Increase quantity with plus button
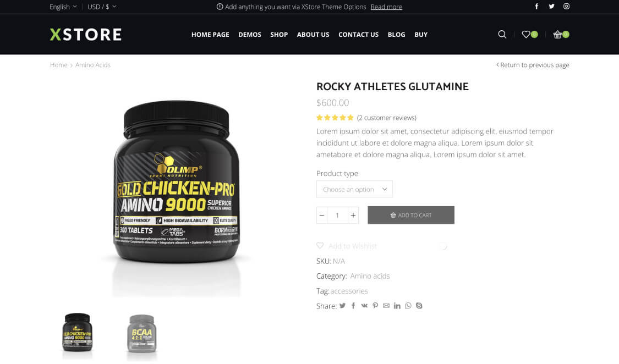The image size is (619, 364). [x=353, y=216]
